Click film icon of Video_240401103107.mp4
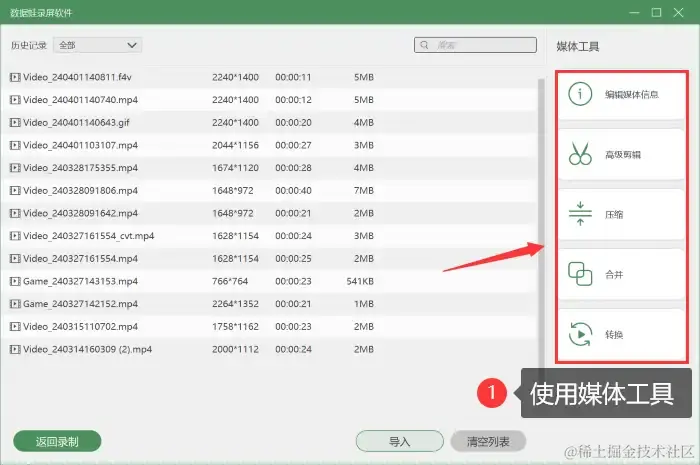This screenshot has width=700, height=465. coord(15,145)
